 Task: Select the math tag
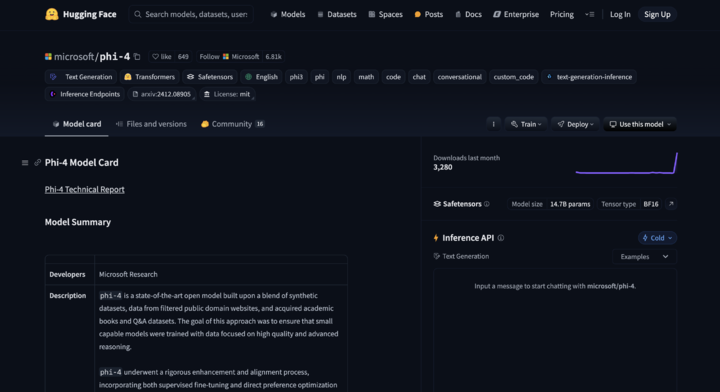pyautogui.click(x=366, y=77)
